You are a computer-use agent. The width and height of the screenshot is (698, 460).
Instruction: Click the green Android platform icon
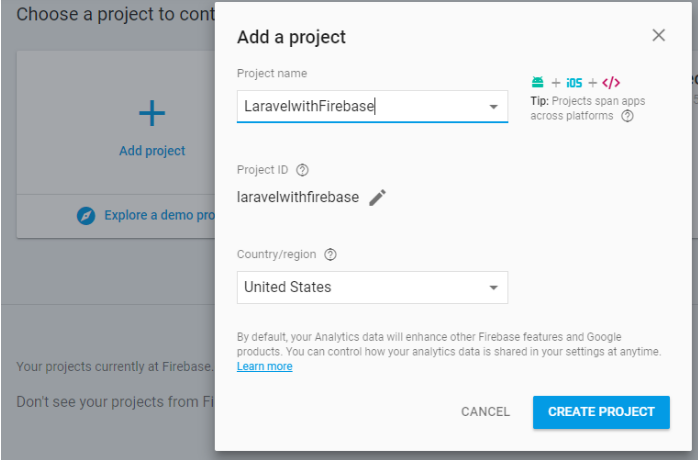(538, 83)
